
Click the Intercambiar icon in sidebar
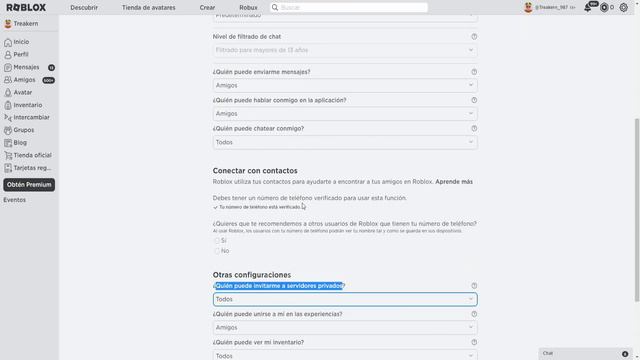(x=8, y=118)
